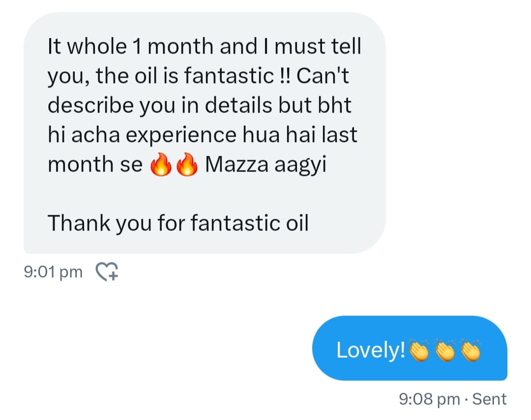531x420 pixels.
Task: Click the 9:08 pm sent timestamp
Action: [x=429, y=399]
